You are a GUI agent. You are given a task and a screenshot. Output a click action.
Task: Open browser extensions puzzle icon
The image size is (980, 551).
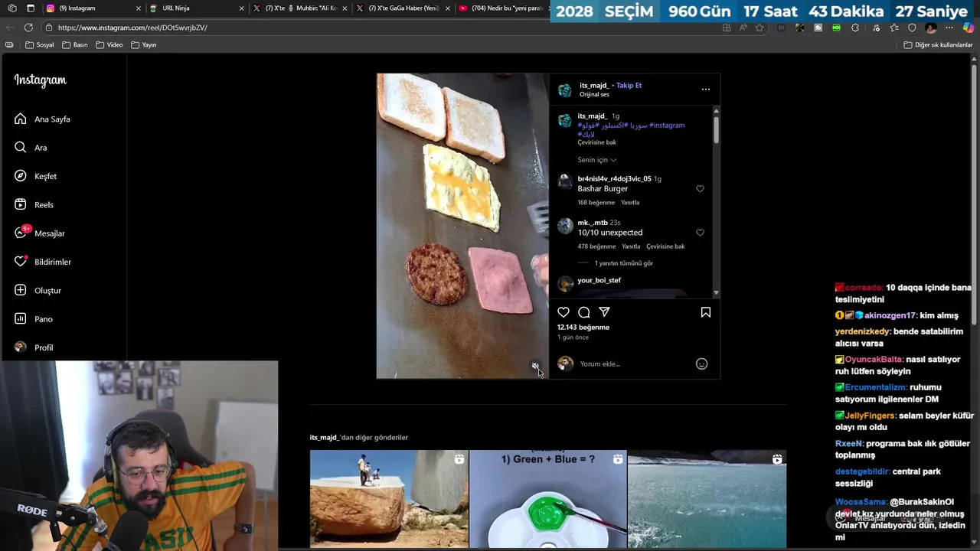(x=855, y=28)
